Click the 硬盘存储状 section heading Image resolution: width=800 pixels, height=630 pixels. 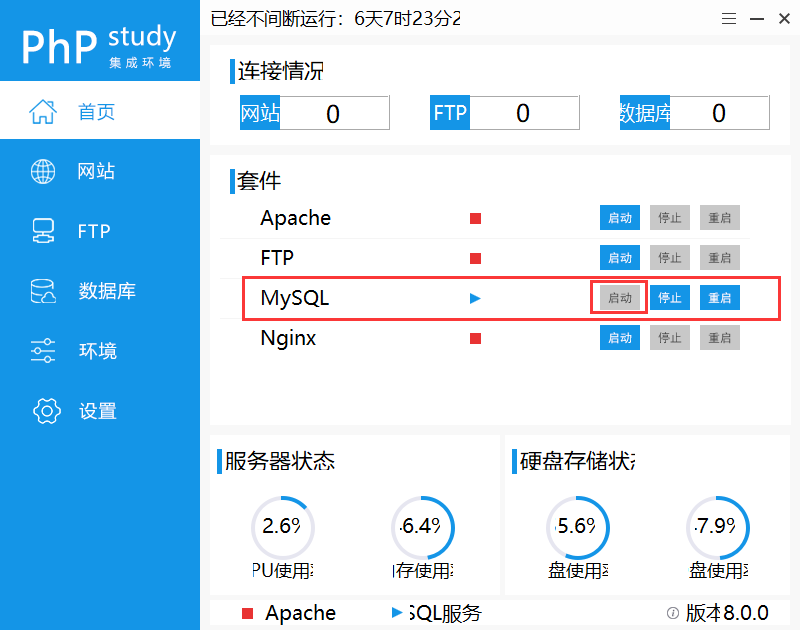[578, 461]
